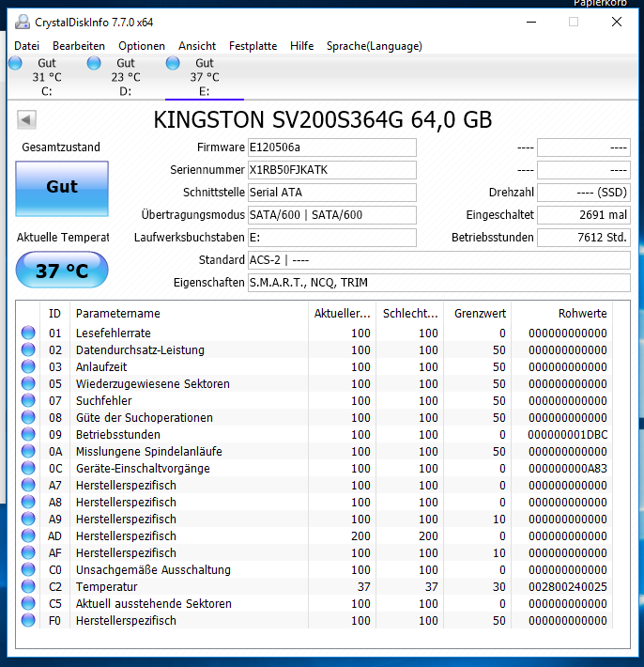Open the Ansicht menu
The width and height of the screenshot is (644, 667).
coord(197,46)
